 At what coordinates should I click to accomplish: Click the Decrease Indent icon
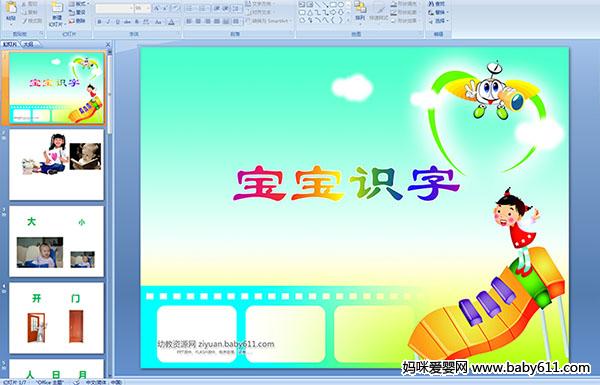tap(217, 8)
